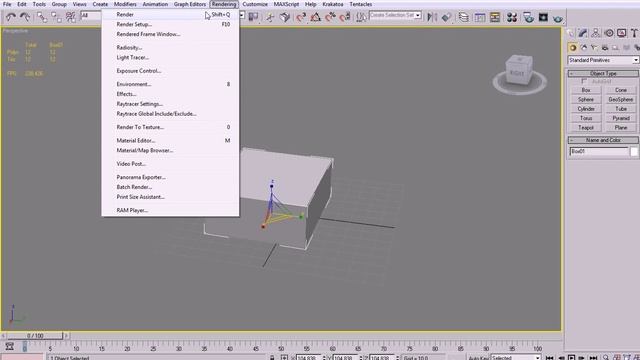Viewport: 640px width, 360px height.
Task: Click the GeoSphere primitive button
Action: tap(621, 99)
